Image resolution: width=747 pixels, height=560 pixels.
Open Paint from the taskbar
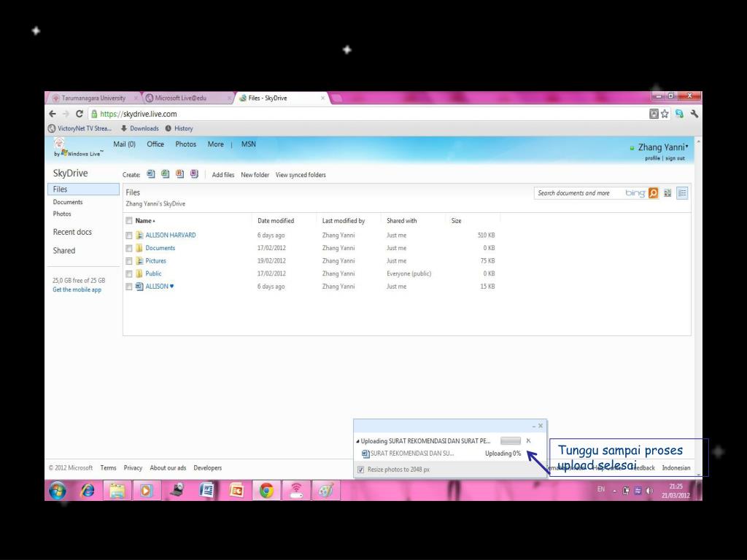pyautogui.click(x=326, y=490)
